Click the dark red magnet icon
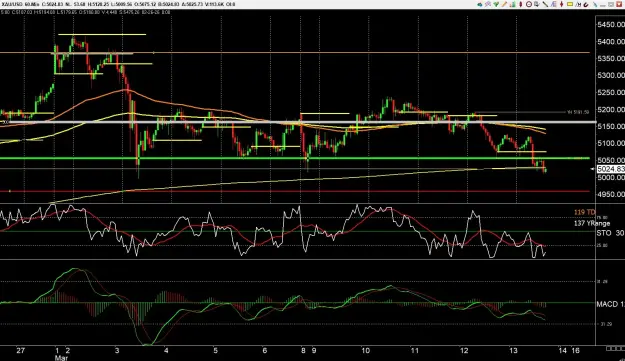 pyautogui.click(x=586, y=5)
